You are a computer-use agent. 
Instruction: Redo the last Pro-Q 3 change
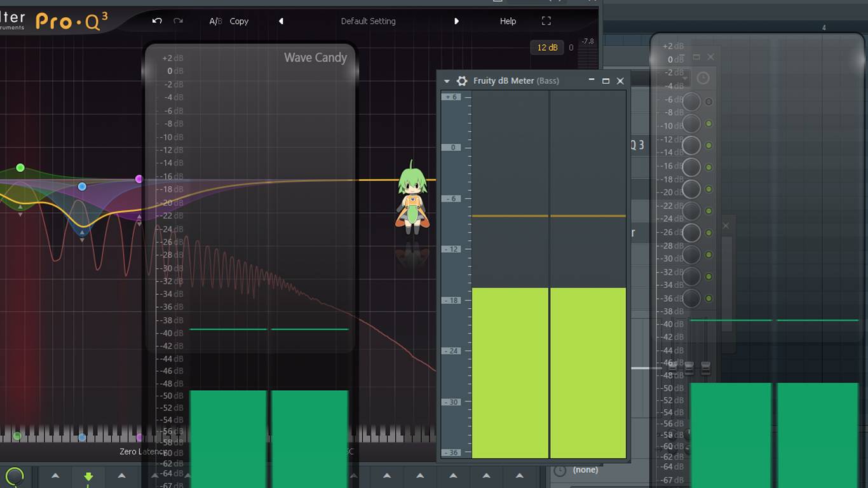click(178, 21)
